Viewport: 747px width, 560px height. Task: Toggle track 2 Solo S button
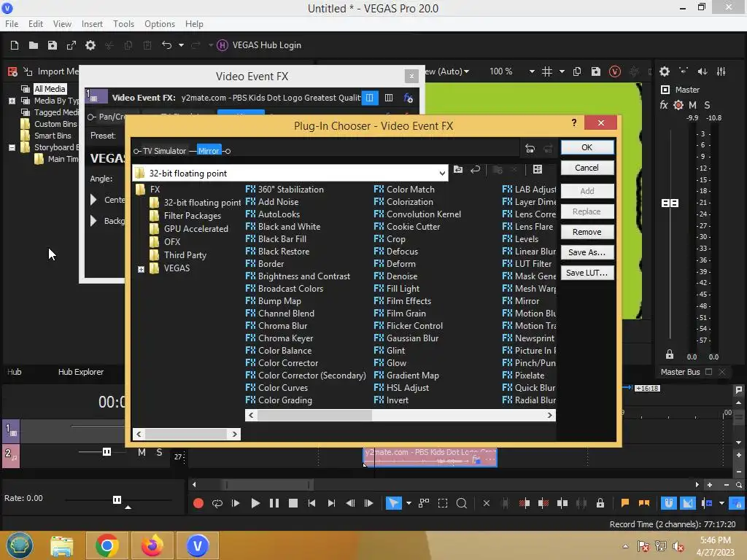tap(159, 452)
